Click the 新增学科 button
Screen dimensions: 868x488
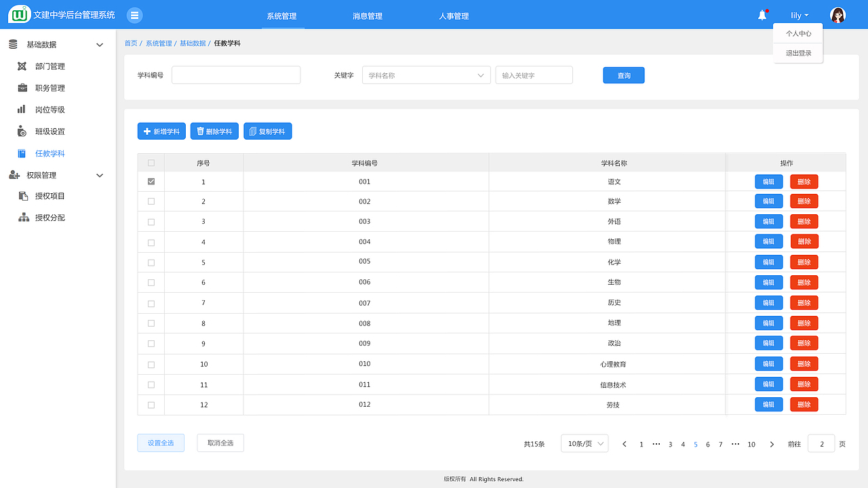coord(161,131)
